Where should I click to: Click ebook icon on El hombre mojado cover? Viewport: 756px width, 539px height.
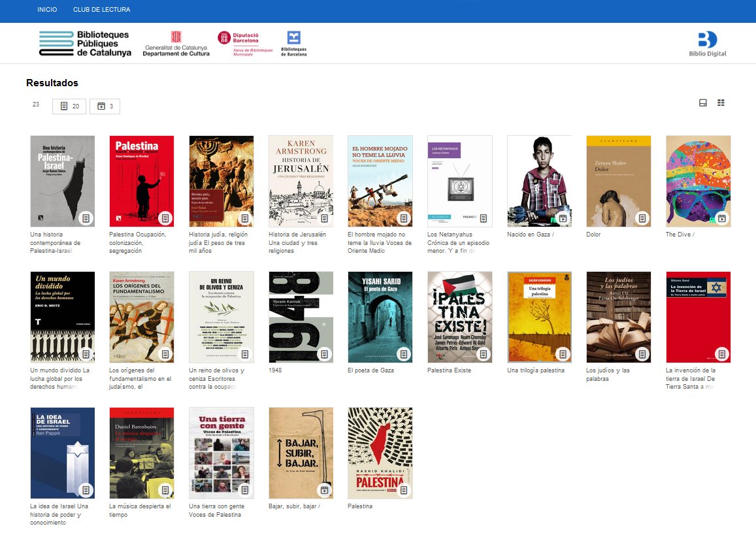404,218
